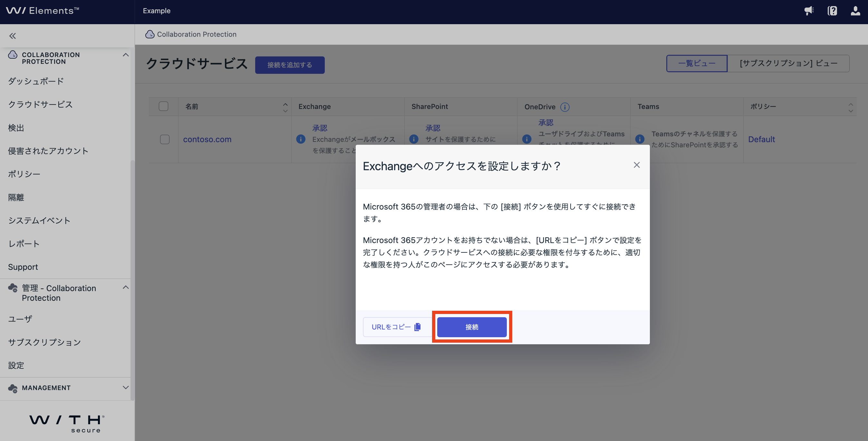Open the contoso.com link

(x=207, y=139)
